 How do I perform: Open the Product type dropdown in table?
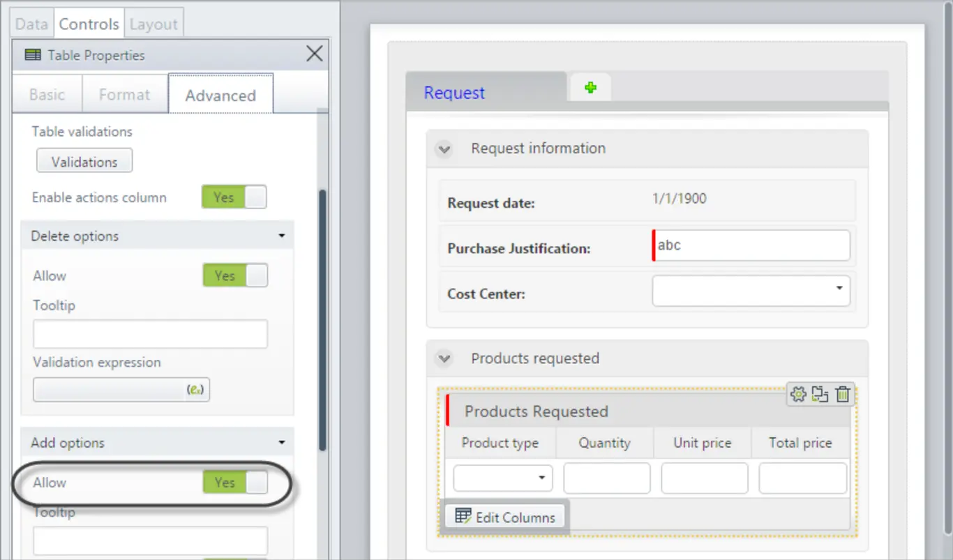click(x=503, y=478)
